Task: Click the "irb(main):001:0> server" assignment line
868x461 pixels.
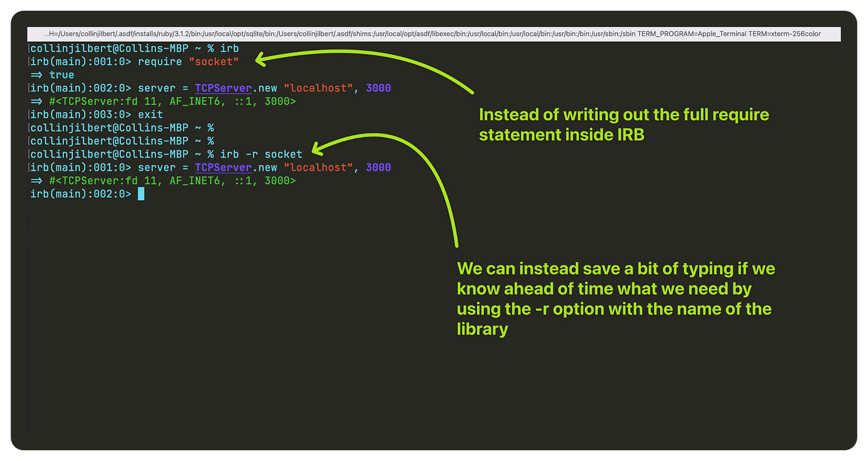Action: pyautogui.click(x=210, y=167)
